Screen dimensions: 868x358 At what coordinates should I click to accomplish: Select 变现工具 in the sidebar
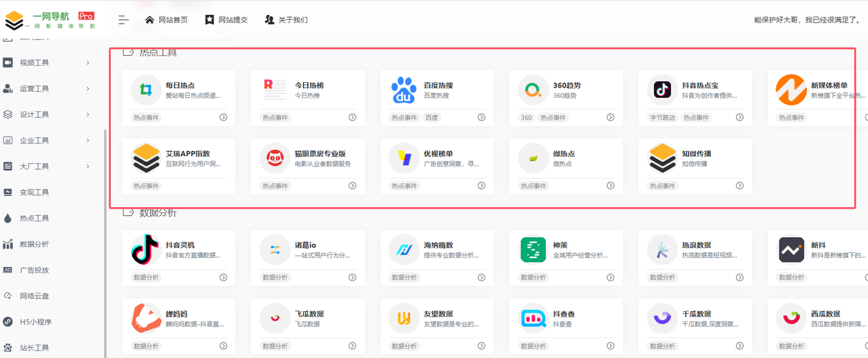tap(35, 192)
